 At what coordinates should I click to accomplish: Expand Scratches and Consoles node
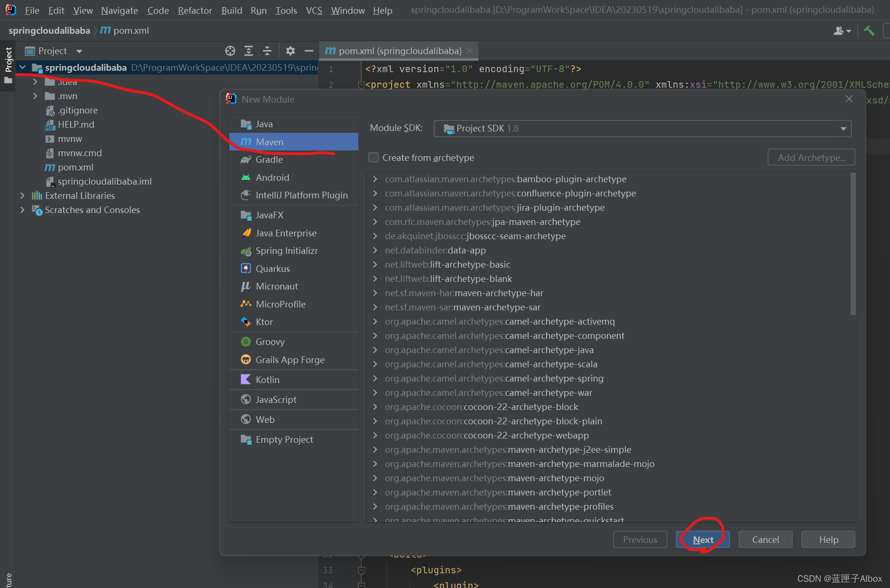(x=22, y=210)
